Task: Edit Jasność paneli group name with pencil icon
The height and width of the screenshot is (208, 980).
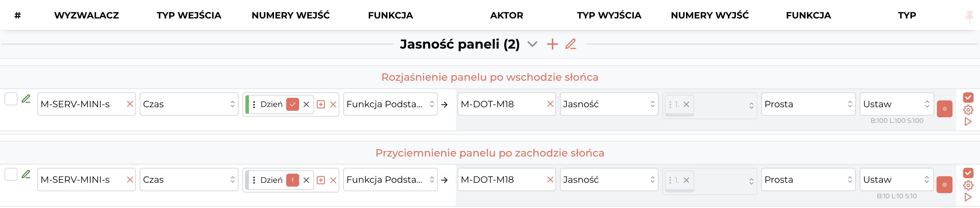Action: click(x=571, y=44)
